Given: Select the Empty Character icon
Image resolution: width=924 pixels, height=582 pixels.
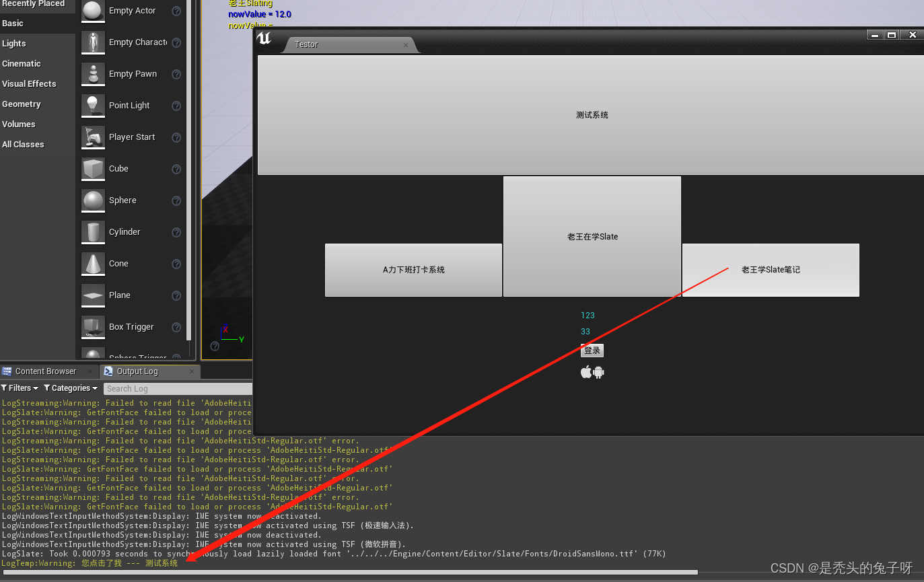Looking at the screenshot, I should tap(93, 42).
